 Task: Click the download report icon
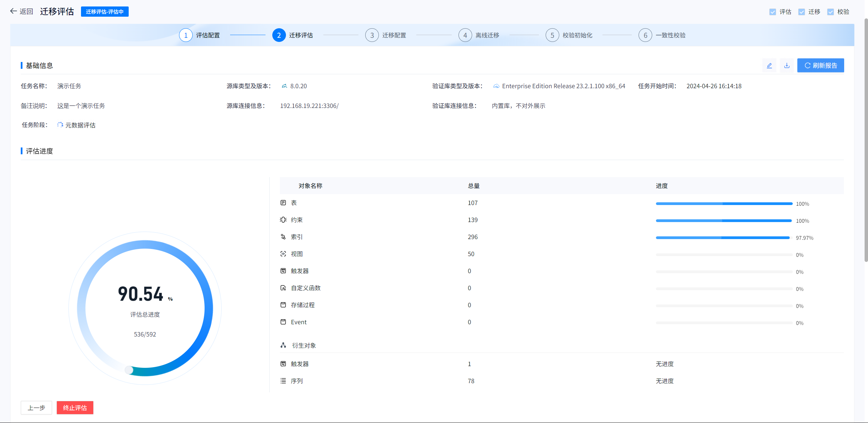coord(787,65)
